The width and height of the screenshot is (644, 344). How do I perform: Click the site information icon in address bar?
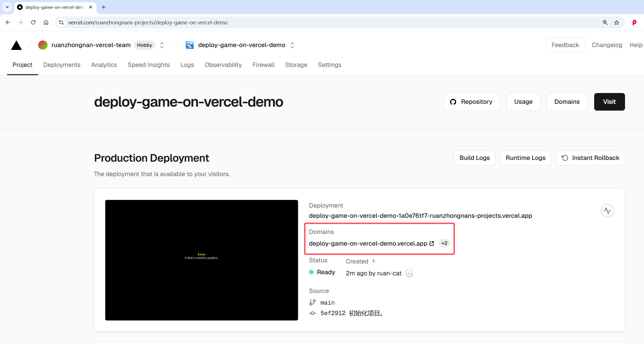pyautogui.click(x=61, y=22)
